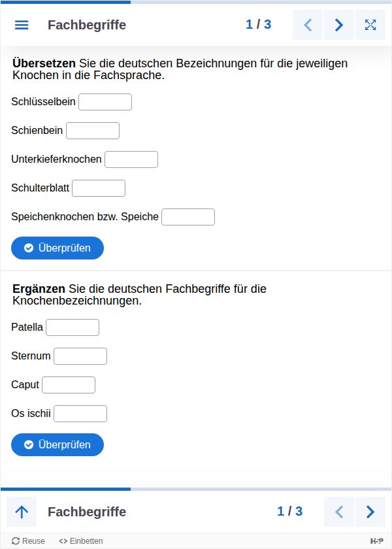
Task: Open the hamburger menu at top
Action: (22, 25)
